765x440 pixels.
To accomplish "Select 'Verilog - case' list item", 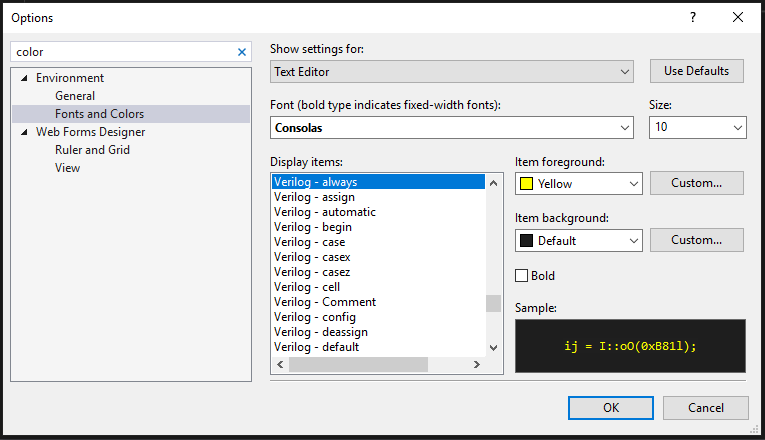I will point(378,242).
